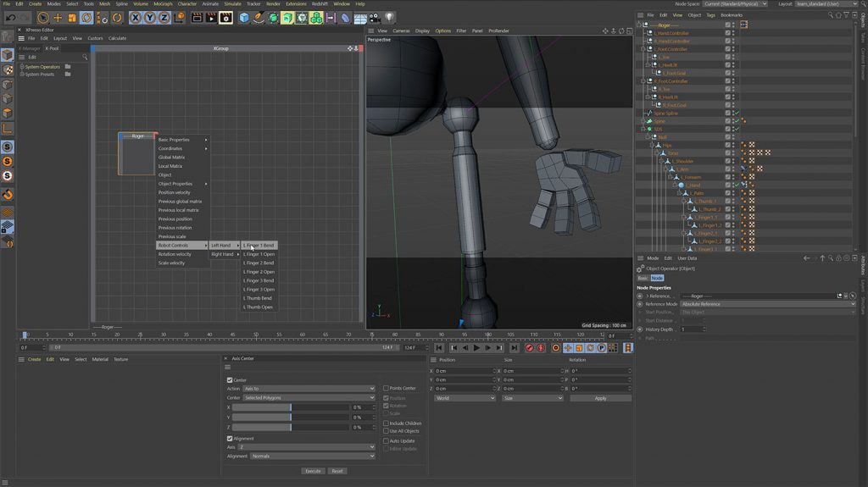Image resolution: width=868 pixels, height=487 pixels.
Task: Click the coordinate system icon
Action: [x=179, y=18]
